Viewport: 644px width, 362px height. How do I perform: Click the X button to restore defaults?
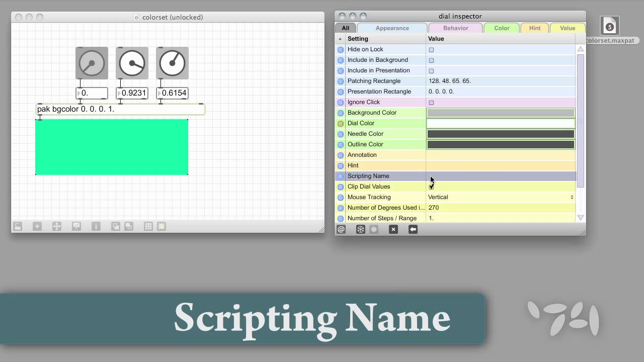(x=393, y=229)
